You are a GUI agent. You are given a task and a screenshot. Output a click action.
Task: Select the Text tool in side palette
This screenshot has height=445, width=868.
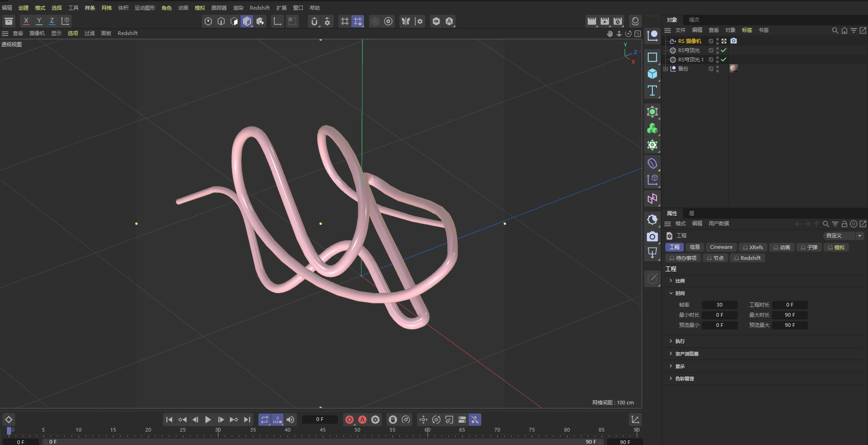point(652,90)
